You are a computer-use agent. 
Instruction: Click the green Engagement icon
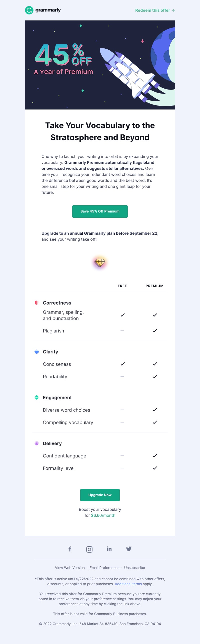coord(36,398)
